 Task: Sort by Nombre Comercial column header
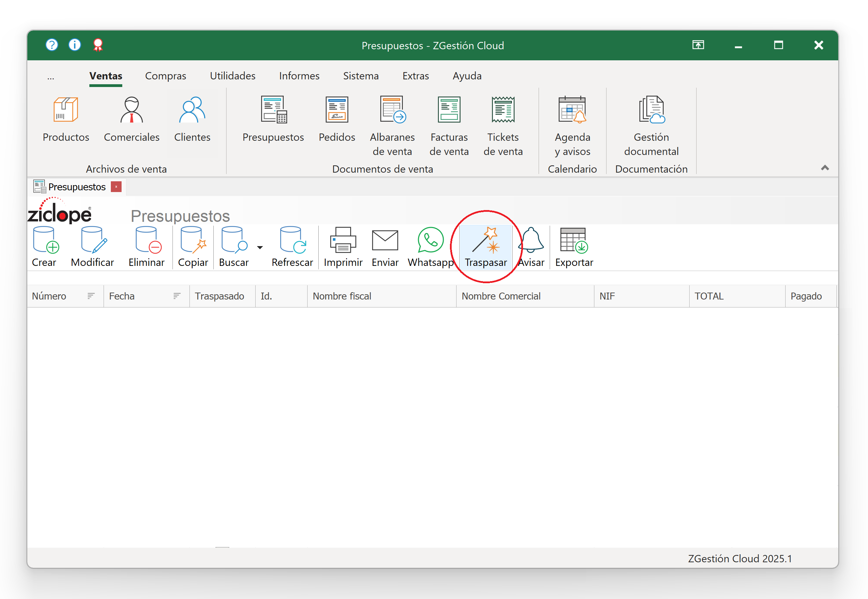tap(525, 296)
